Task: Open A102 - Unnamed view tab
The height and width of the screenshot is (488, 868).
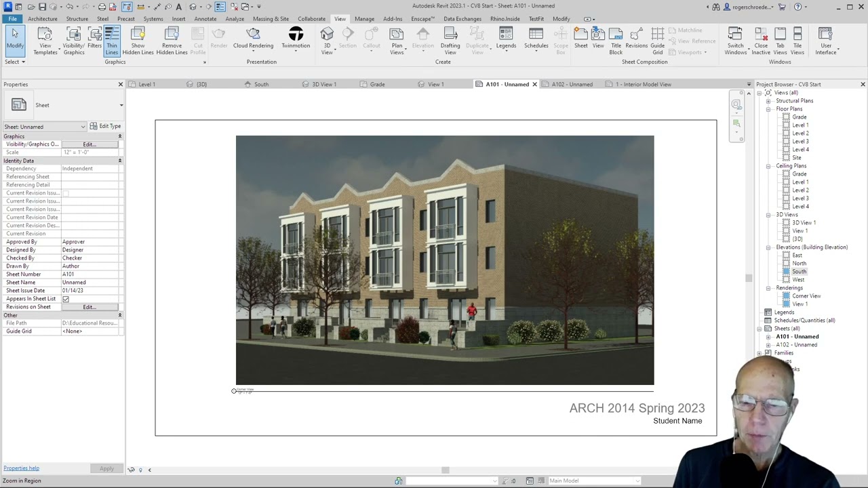Action: pyautogui.click(x=572, y=84)
